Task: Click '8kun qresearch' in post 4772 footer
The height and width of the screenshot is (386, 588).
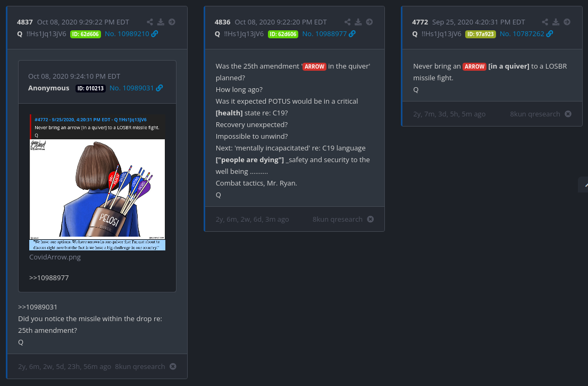Action: pyautogui.click(x=535, y=114)
